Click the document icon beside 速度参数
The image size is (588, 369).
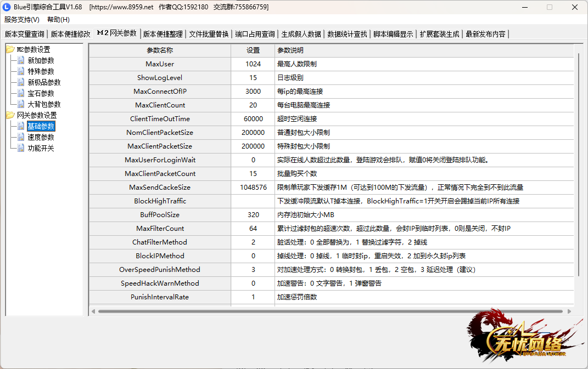21,137
